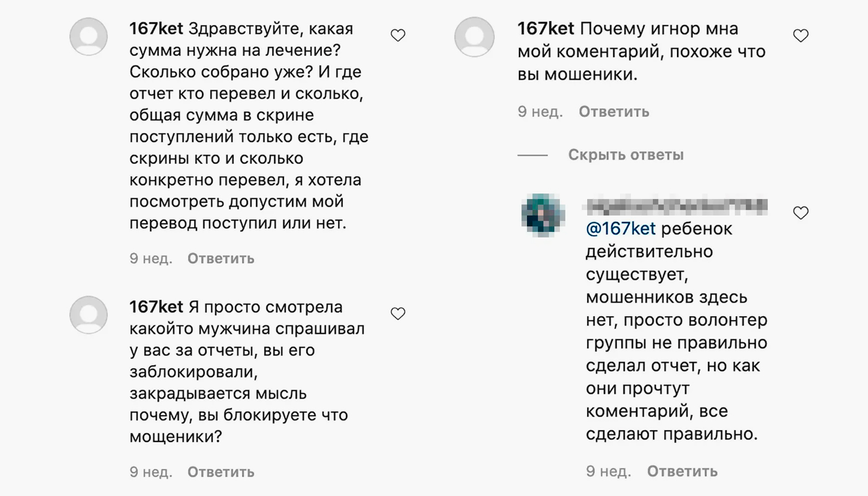
Task: Like the first 167ket comment about treatment funds
Action: pos(397,35)
